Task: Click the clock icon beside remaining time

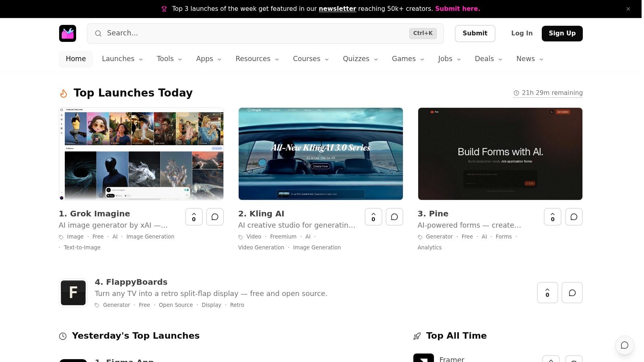Action: pos(516,93)
